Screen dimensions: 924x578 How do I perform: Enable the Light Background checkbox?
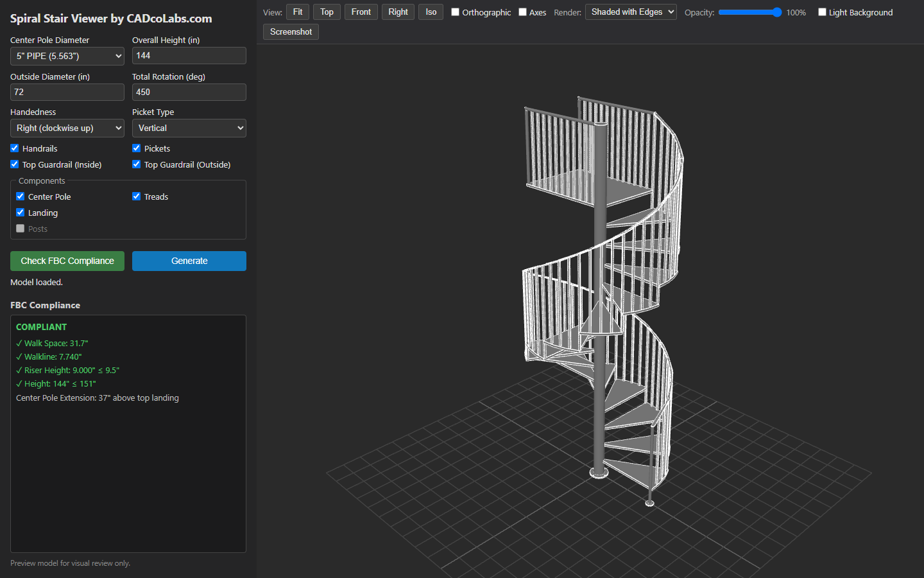pyautogui.click(x=822, y=12)
